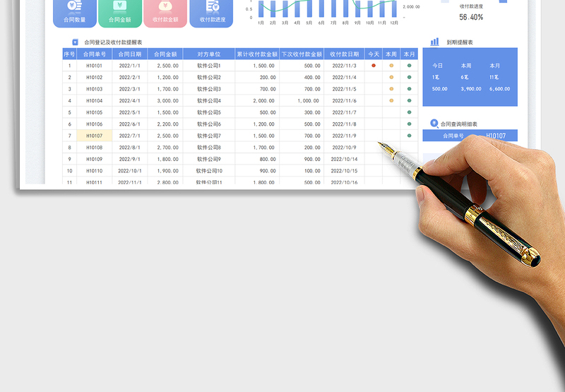Click the 收付款日期 column header
The height and width of the screenshot is (392, 565).
343,54
